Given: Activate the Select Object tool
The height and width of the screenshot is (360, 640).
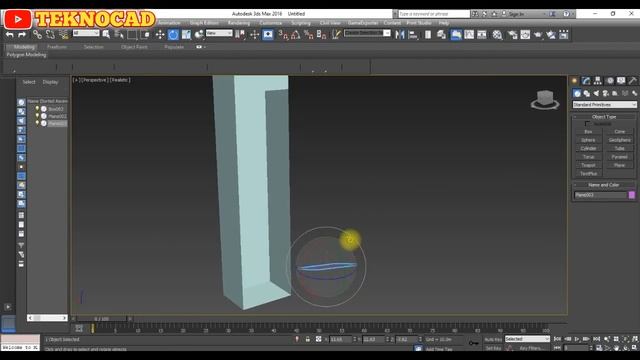Looking at the screenshot, I should pyautogui.click(x=106, y=35).
